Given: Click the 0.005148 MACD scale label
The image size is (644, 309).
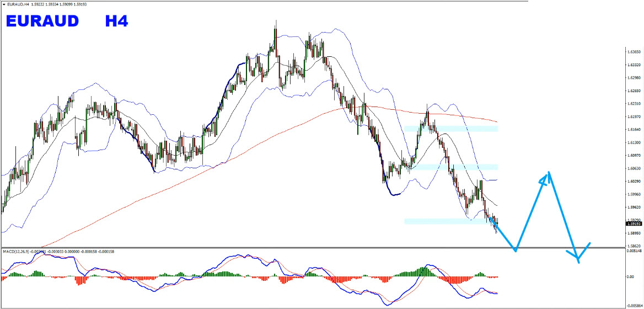Looking at the screenshot, I should click(635, 251).
